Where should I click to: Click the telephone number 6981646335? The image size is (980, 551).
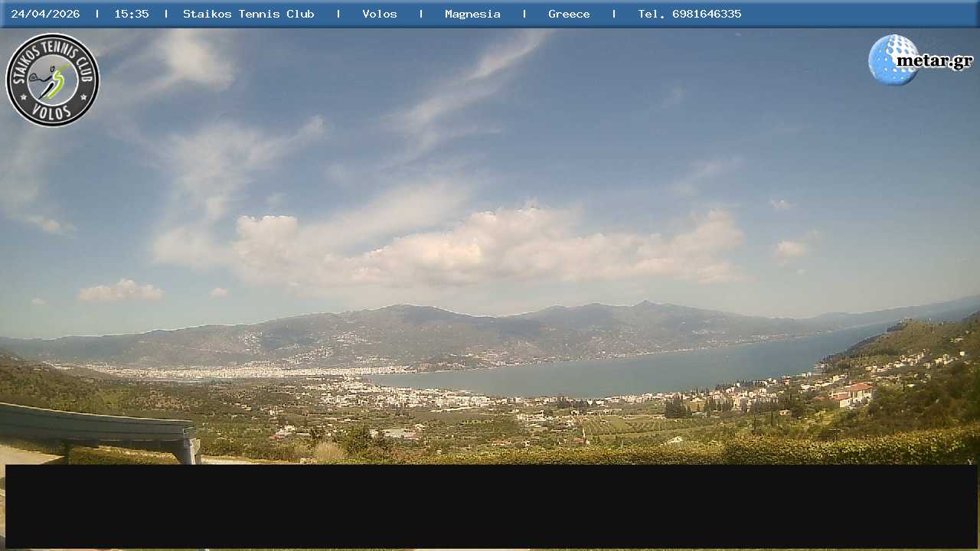[x=706, y=14]
